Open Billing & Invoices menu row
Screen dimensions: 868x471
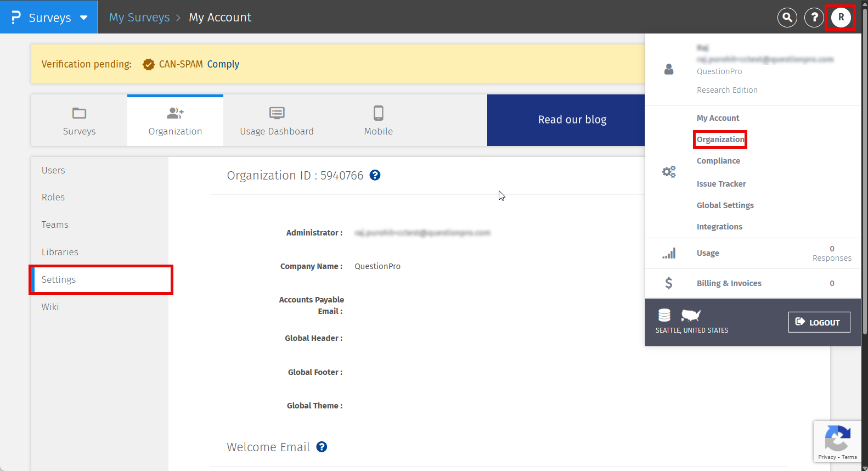[729, 283]
